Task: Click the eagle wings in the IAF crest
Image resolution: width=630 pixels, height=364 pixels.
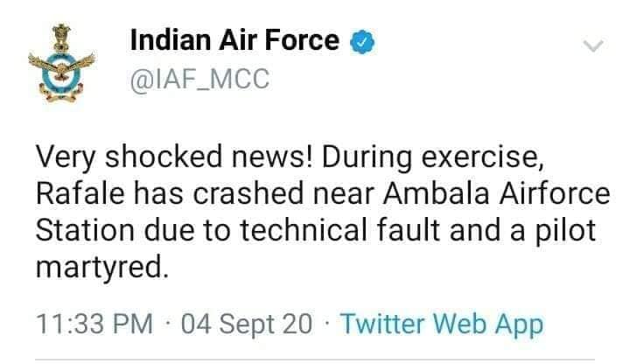Action: tap(61, 64)
